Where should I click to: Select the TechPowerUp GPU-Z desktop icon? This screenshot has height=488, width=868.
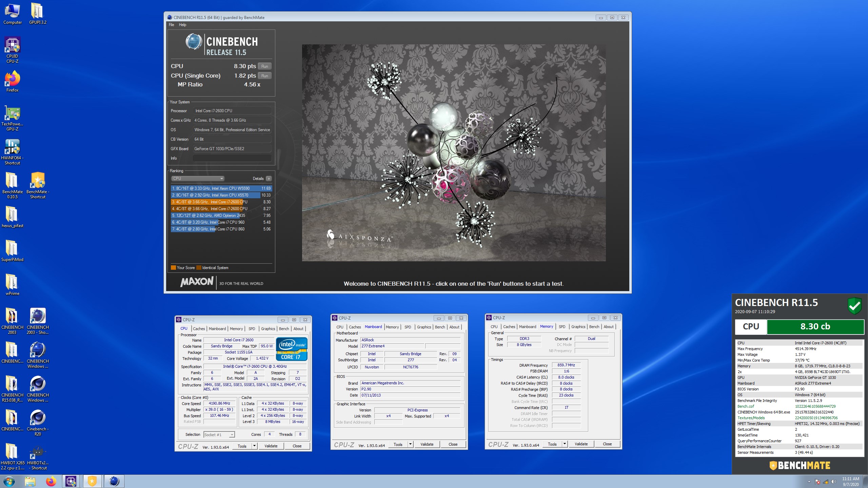click(13, 118)
